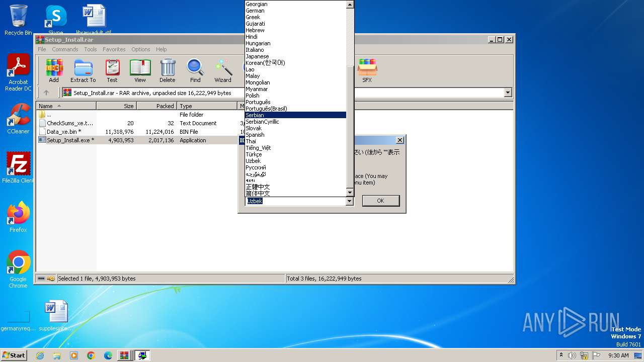Select Serbian in language list

tap(296, 115)
